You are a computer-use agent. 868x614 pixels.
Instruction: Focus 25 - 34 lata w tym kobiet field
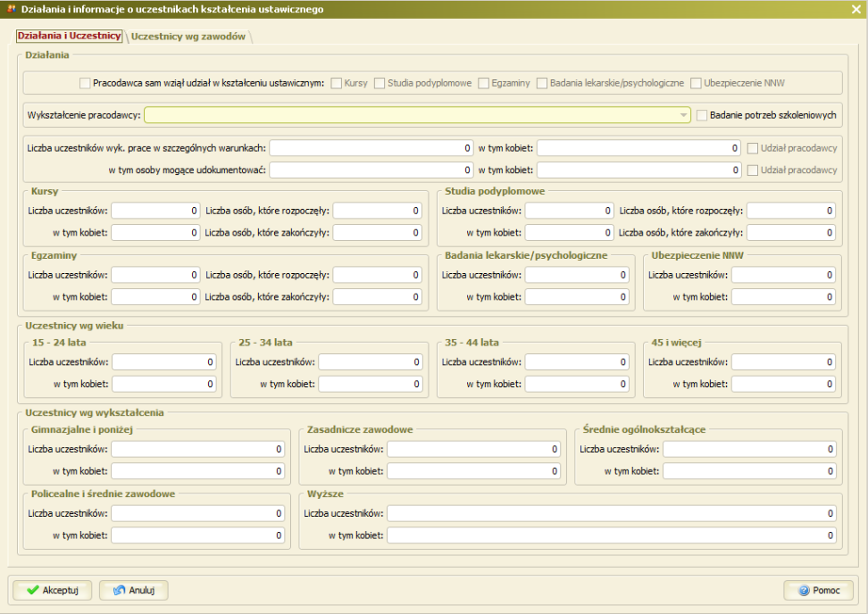[371, 385]
